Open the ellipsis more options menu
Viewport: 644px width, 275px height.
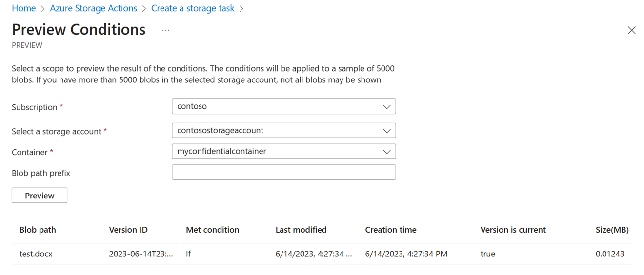[166, 30]
